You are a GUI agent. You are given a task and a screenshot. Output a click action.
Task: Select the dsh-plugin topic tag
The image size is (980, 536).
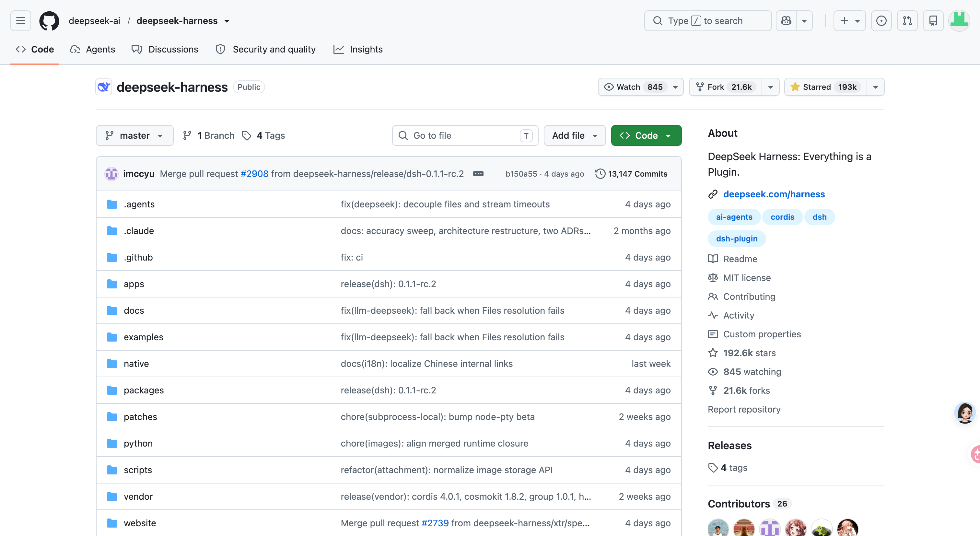737,239
